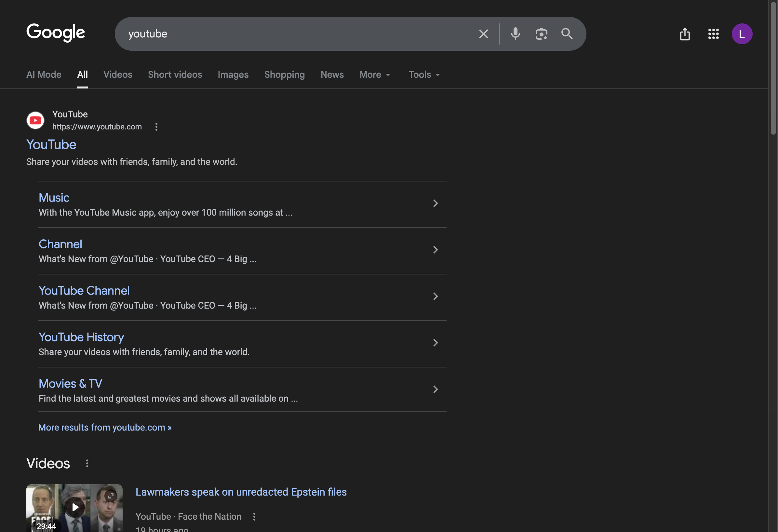Click the magnifying glass search icon
778x532 pixels.
[567, 34]
